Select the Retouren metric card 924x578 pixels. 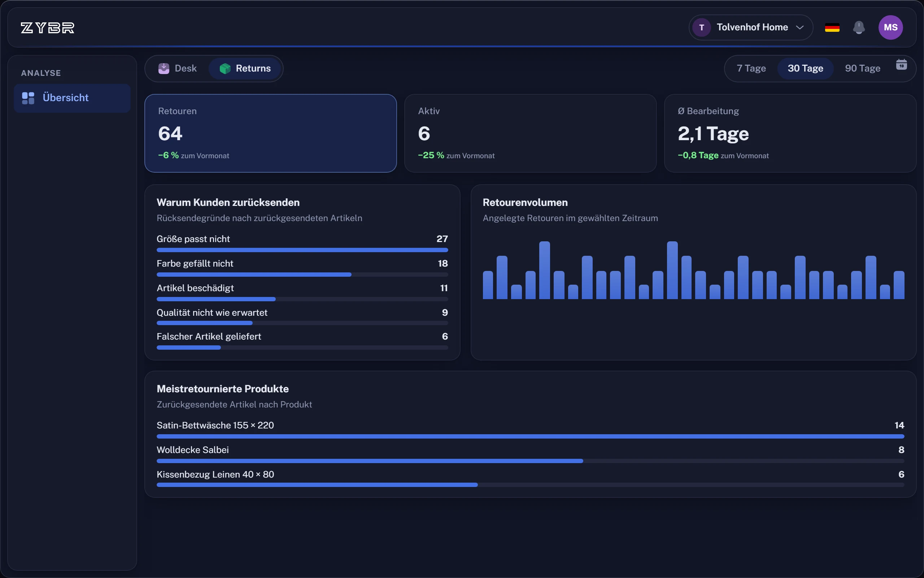pos(271,133)
